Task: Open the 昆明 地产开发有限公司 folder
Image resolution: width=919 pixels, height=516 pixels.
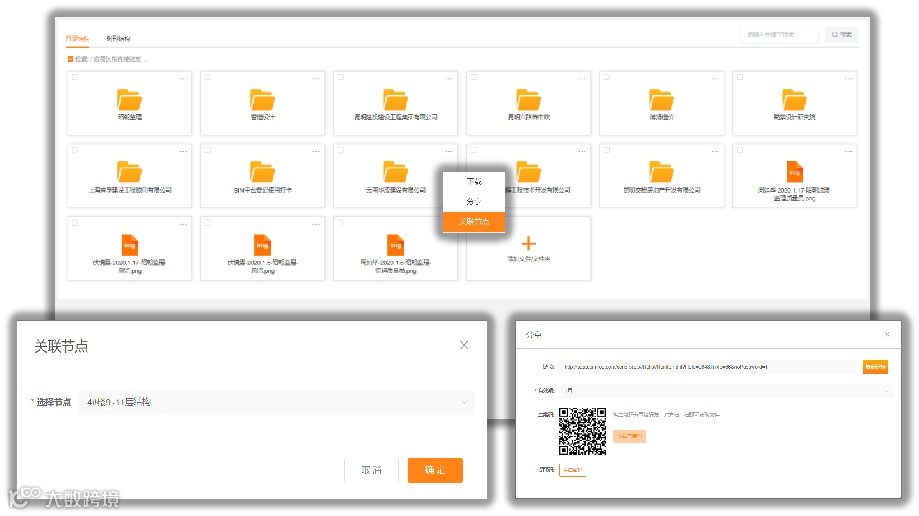Action: (661, 172)
